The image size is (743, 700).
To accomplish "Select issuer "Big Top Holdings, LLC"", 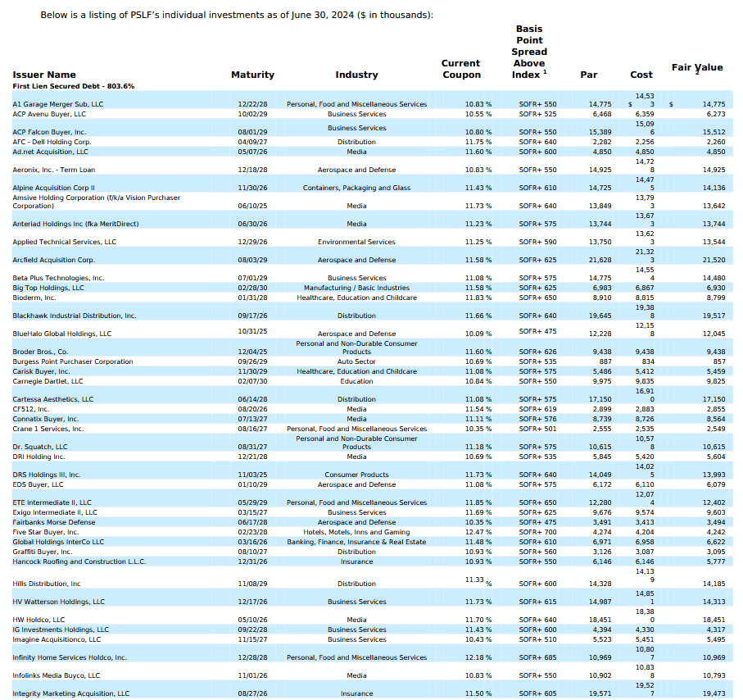I will pyautogui.click(x=48, y=289).
